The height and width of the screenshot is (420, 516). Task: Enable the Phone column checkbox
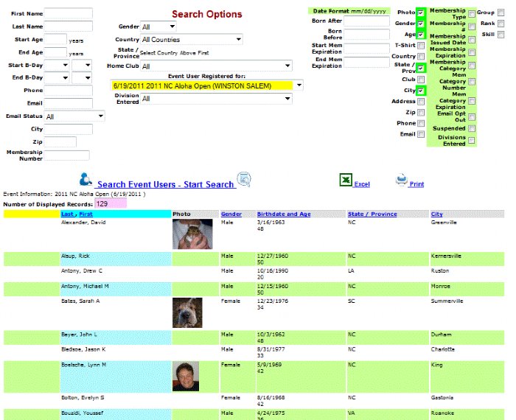pyautogui.click(x=421, y=123)
